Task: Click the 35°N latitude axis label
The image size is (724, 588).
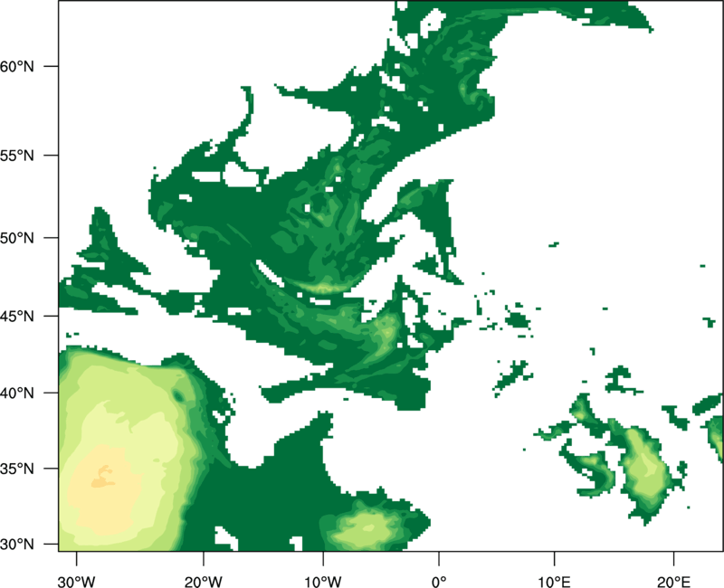Action: (x=17, y=469)
